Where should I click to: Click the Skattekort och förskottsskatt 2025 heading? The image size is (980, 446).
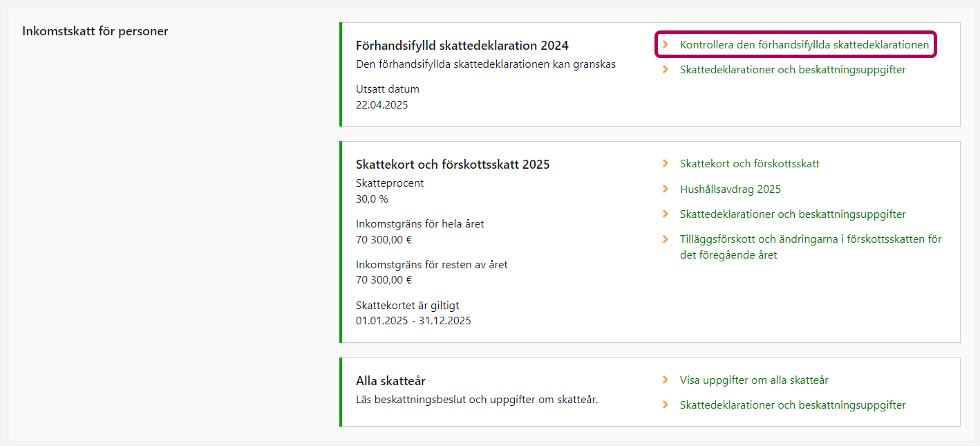click(x=452, y=165)
